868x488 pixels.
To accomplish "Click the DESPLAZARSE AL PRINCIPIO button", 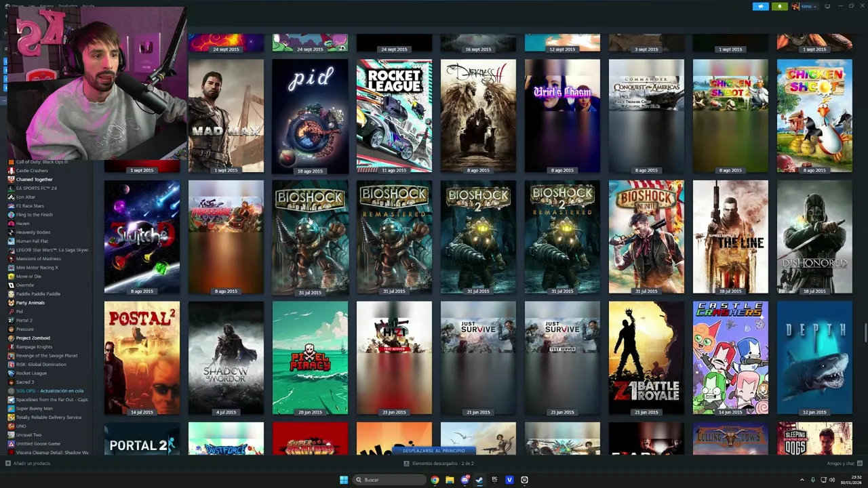I will pos(434,451).
